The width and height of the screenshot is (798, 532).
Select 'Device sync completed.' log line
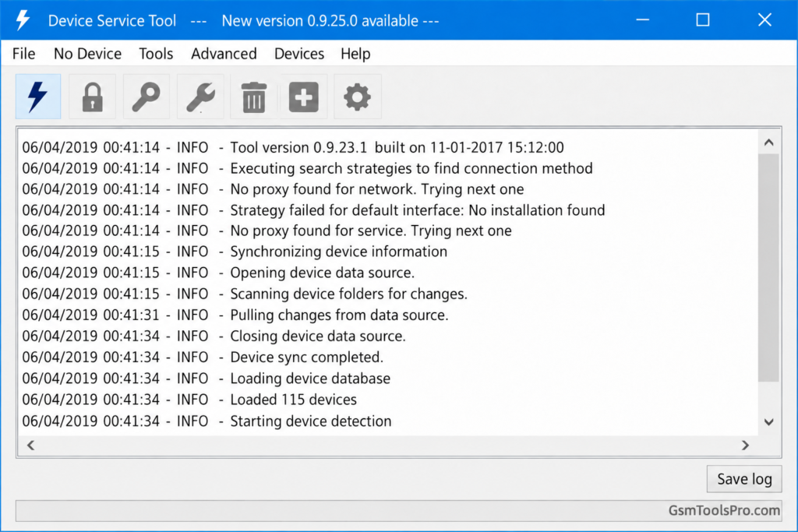tap(203, 357)
